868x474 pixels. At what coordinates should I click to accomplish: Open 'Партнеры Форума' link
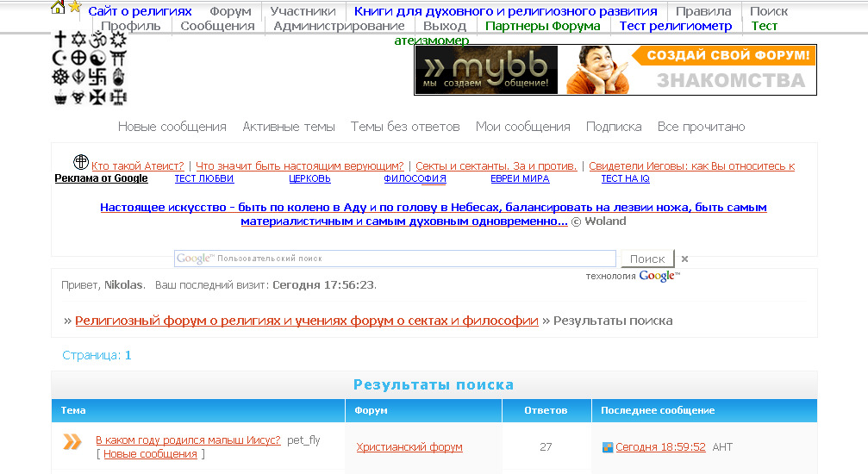click(x=542, y=26)
